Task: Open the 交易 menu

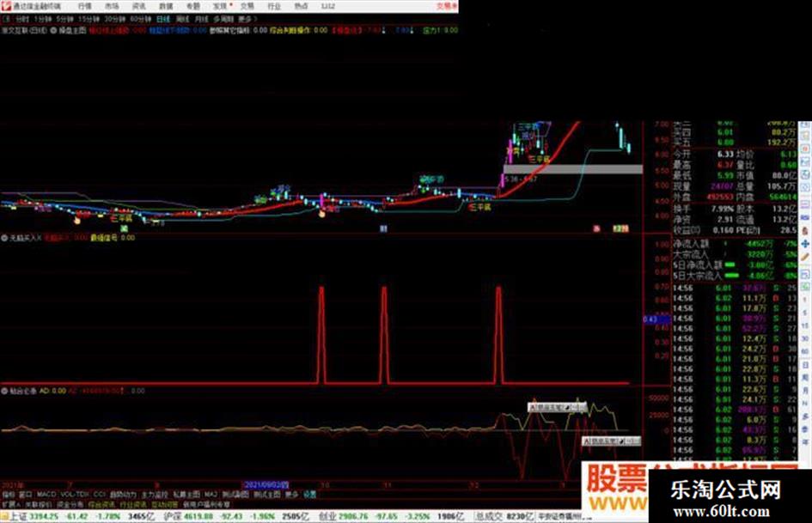Action: 247,6
